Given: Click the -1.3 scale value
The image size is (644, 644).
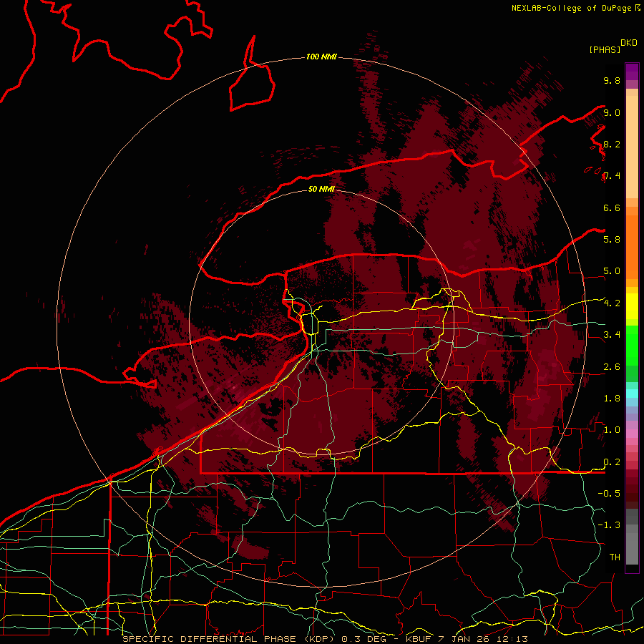Looking at the screenshot, I should 609,525.
